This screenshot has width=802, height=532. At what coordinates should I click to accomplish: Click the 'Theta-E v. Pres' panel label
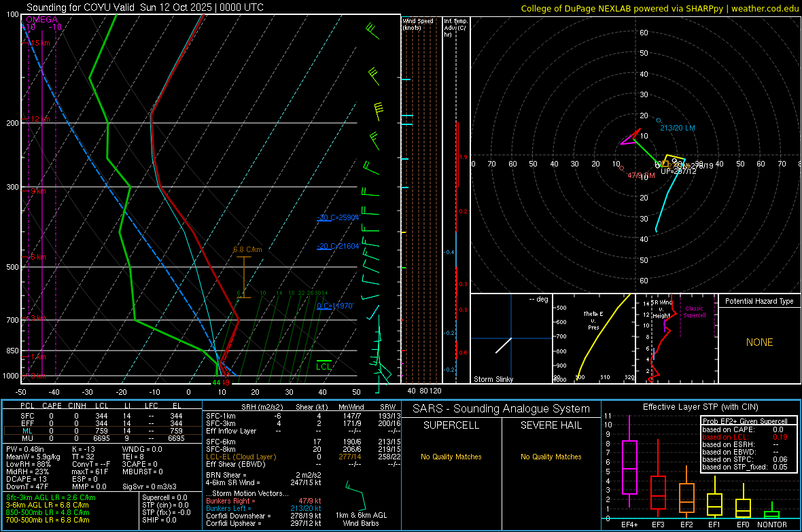(x=593, y=321)
